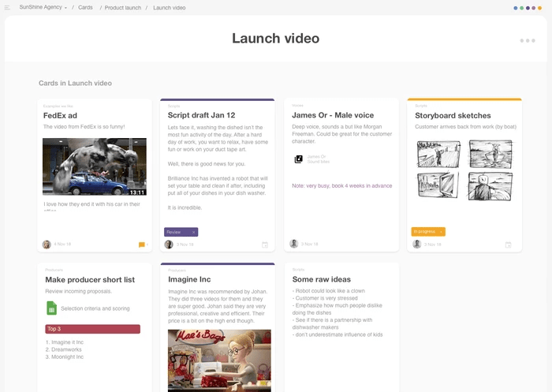Click the colored dots in top-right corner
Viewport: 552px width, 392px height.
pyautogui.click(x=527, y=8)
